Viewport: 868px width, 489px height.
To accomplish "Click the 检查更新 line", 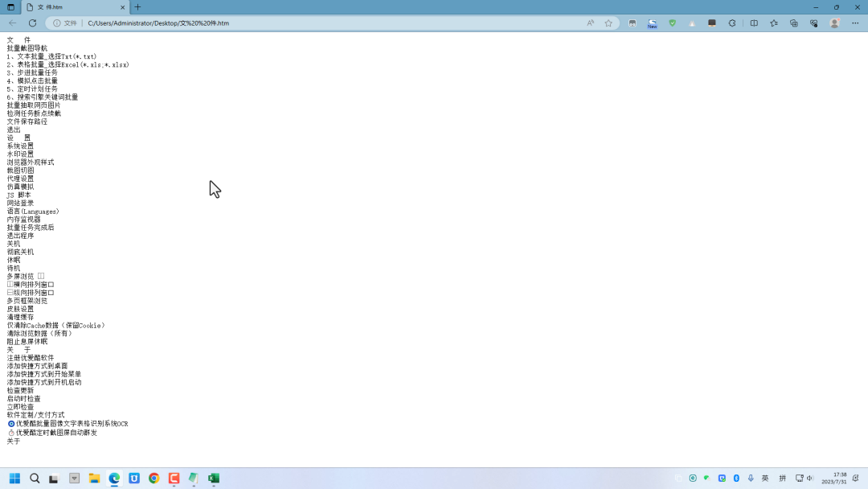I will pos(20,390).
